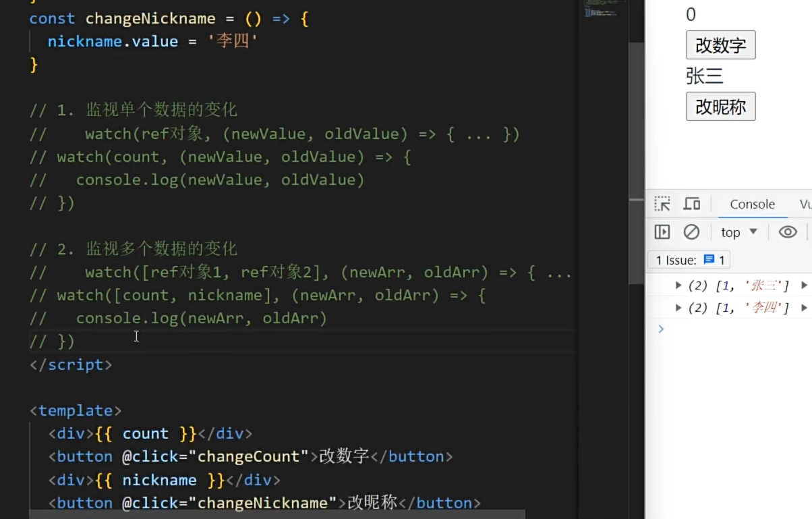This screenshot has height=519, width=812.
Task: Select the Console tab
Action: [x=752, y=203]
